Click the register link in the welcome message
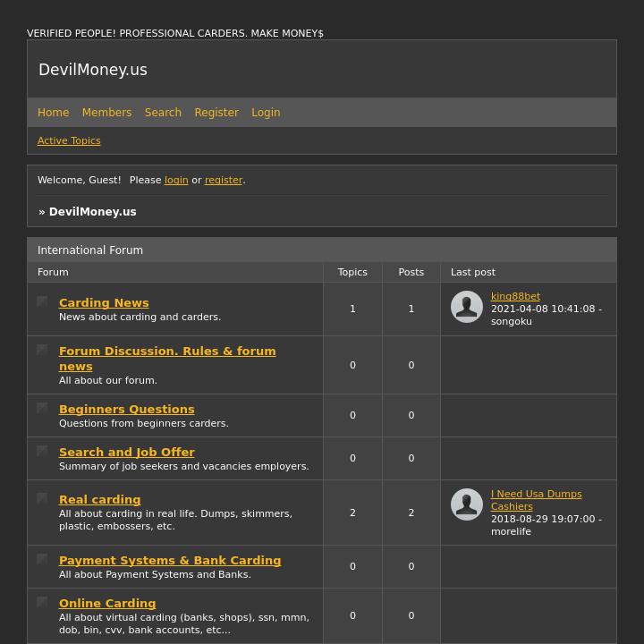Screen dimensions: 644x644 pos(224,181)
